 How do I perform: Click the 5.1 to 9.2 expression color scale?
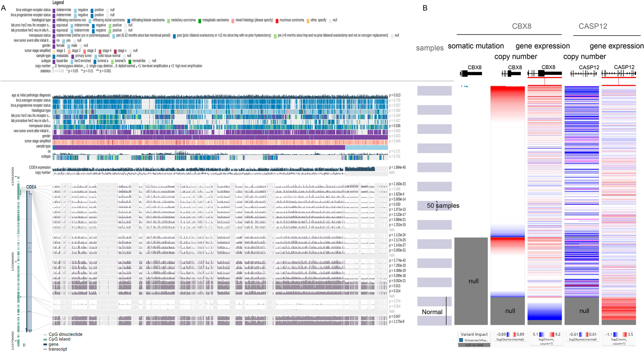pyautogui.click(x=546, y=334)
